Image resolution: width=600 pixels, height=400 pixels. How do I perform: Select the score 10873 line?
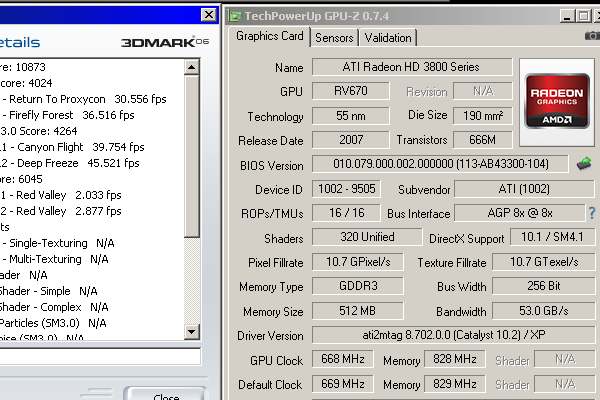click(x=23, y=67)
